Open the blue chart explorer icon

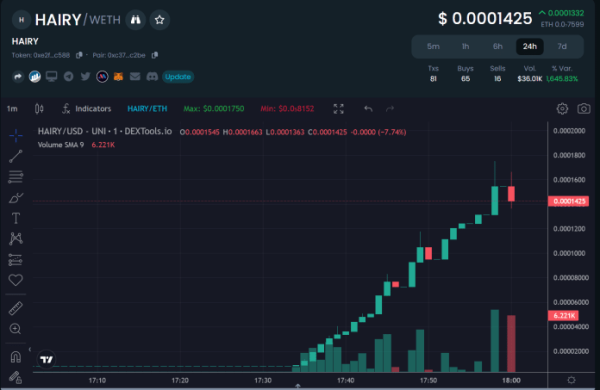(x=34, y=77)
